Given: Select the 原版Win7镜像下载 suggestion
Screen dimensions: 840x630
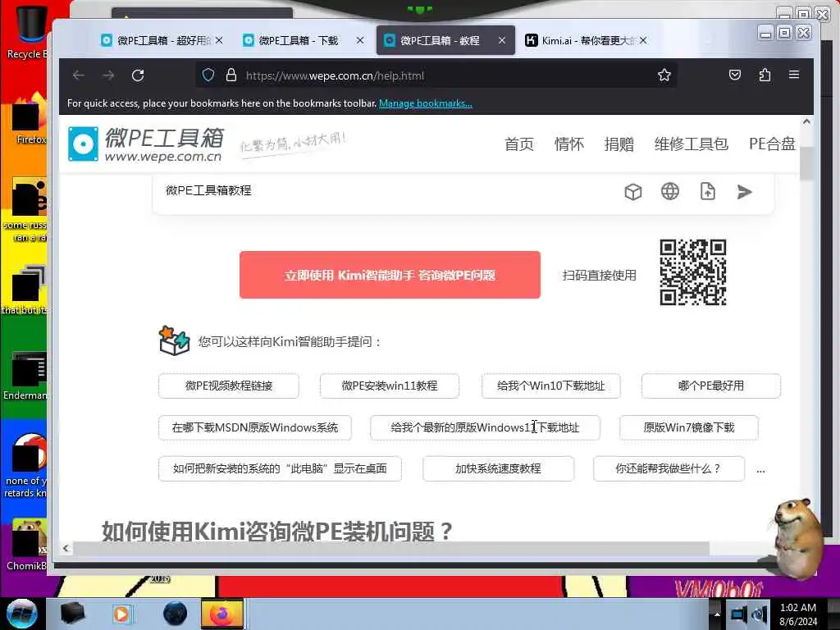Looking at the screenshot, I should 688,427.
